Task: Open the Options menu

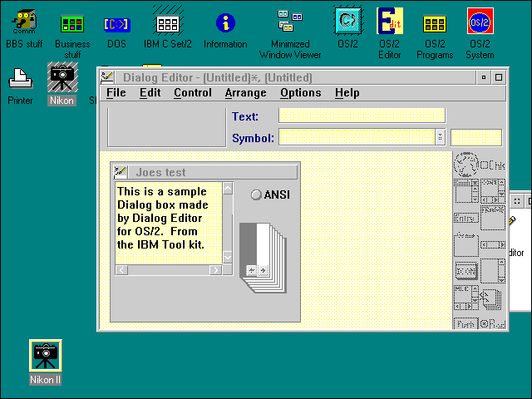Action: coord(301,92)
